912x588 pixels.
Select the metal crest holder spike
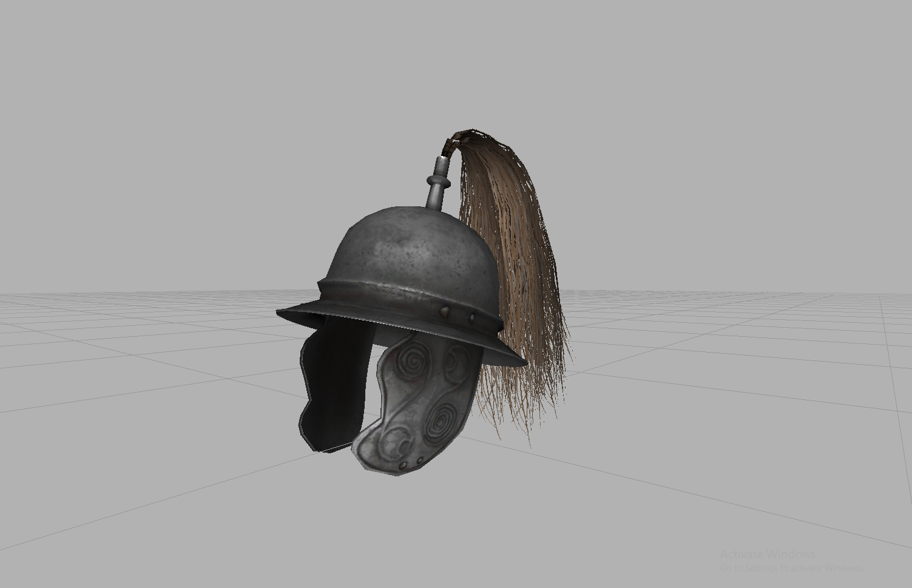tap(437, 184)
